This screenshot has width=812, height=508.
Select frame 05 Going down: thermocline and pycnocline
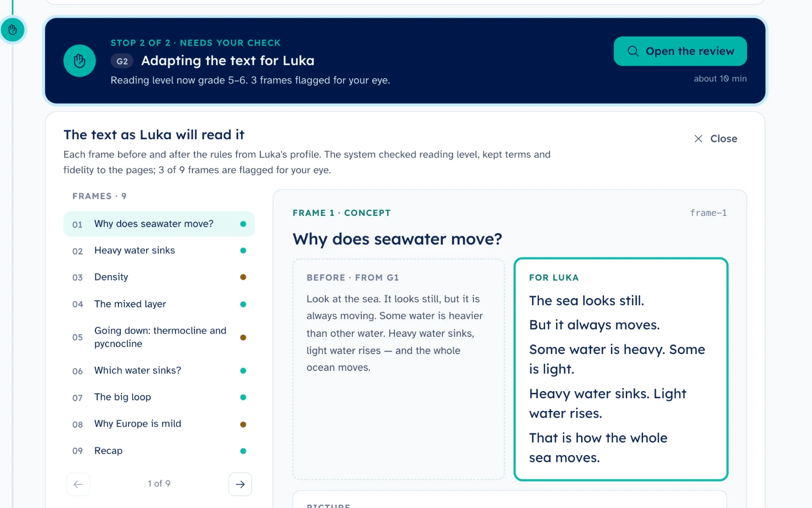(x=159, y=337)
